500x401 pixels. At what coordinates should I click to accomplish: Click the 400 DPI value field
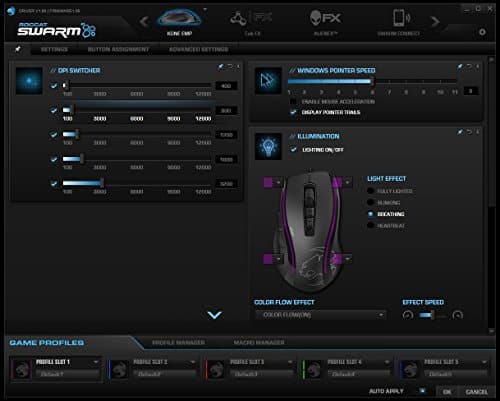pos(226,86)
